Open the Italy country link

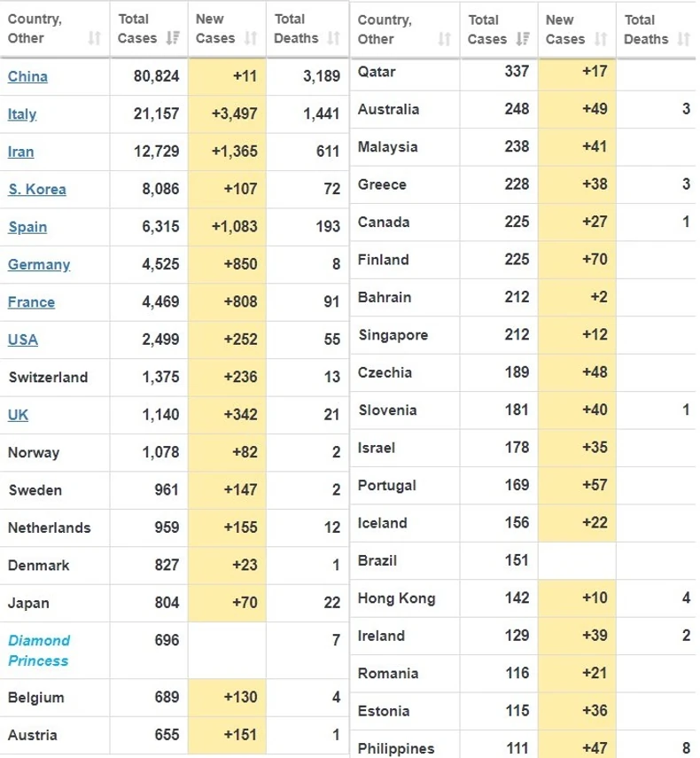(x=22, y=114)
